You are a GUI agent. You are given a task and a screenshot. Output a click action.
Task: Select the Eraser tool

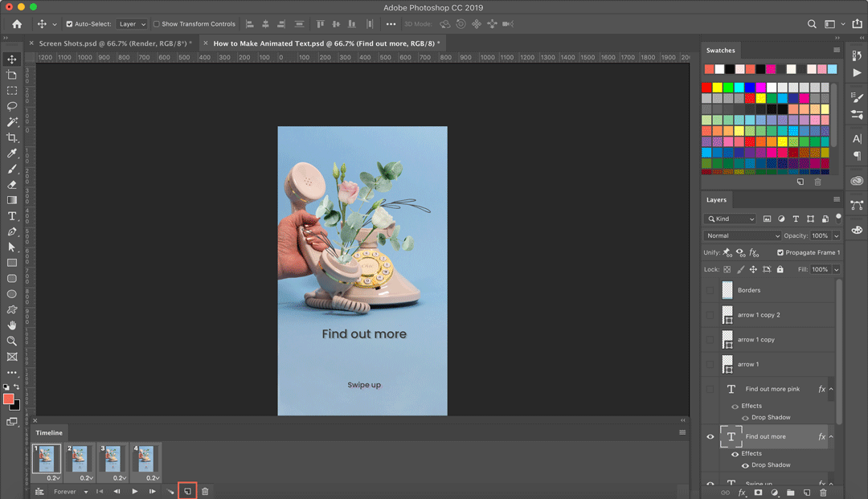coord(11,185)
